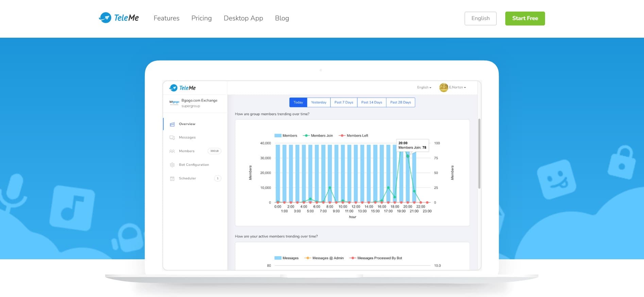Image resolution: width=644 pixels, height=297 pixels.
Task: Open the English language dropdown in header
Action: (x=480, y=18)
